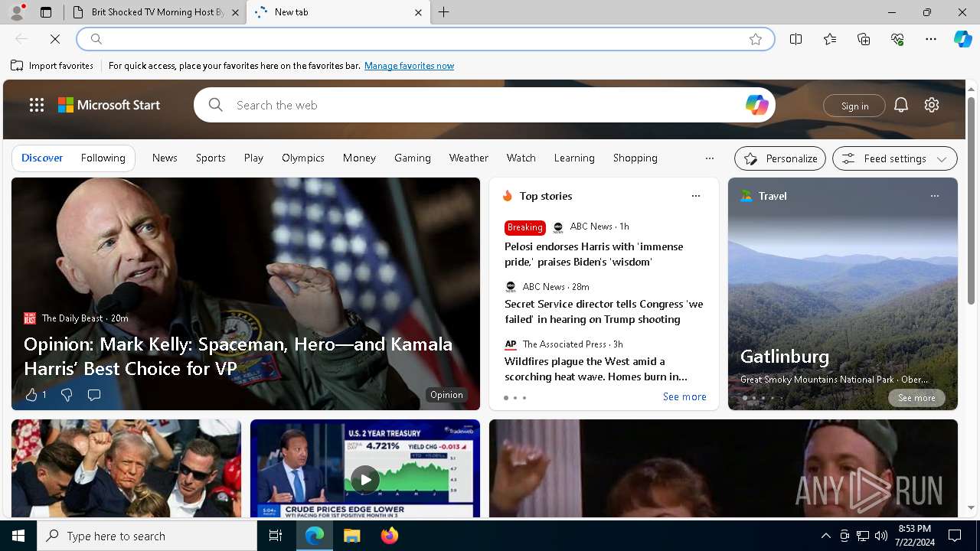This screenshot has width=980, height=551.
Task: Show hidden system tray icons
Action: 825,536
